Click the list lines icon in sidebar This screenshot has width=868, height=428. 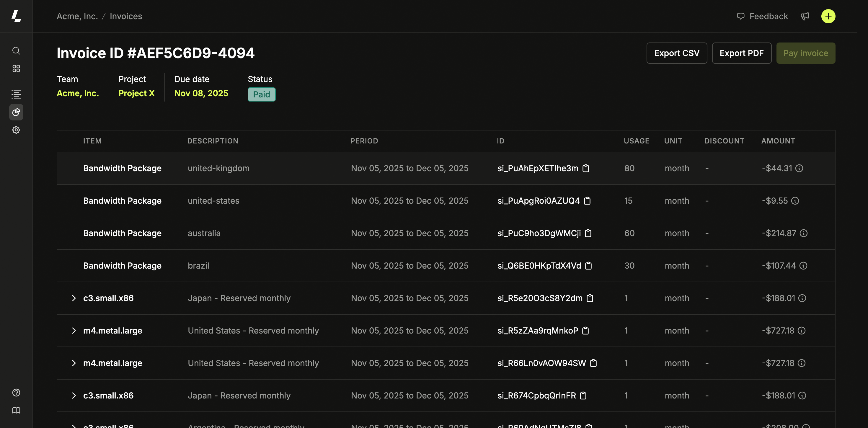16,94
